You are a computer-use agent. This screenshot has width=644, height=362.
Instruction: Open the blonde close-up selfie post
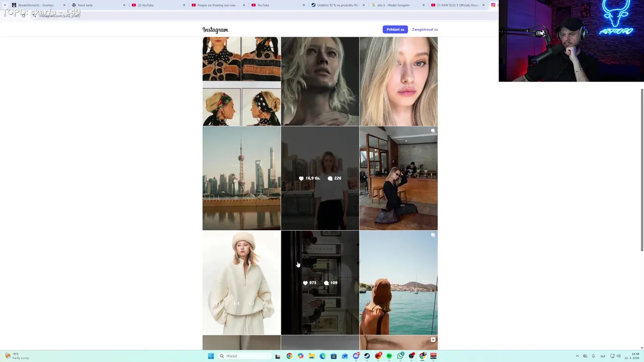click(398, 81)
